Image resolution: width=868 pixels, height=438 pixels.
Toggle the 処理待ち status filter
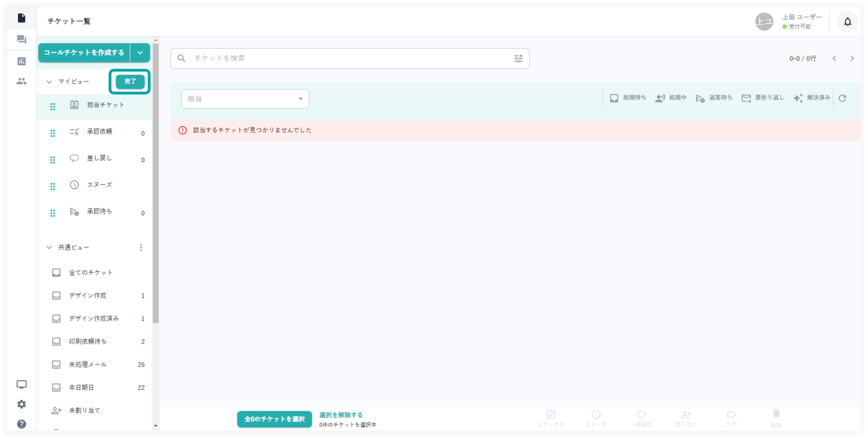pos(628,98)
